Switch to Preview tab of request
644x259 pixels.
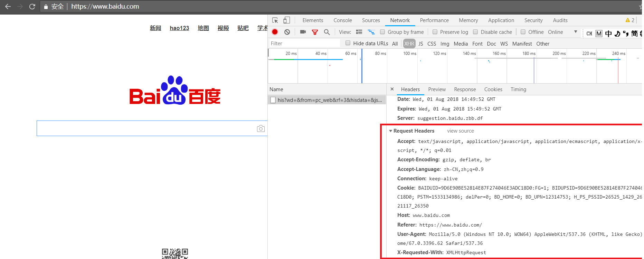coord(437,89)
